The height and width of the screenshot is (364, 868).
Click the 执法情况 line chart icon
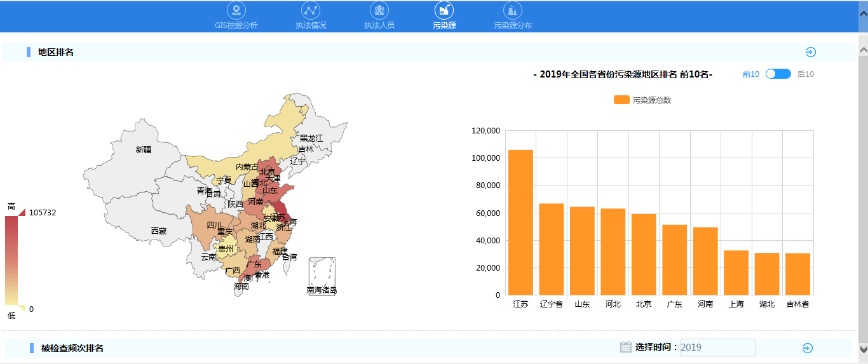pyautogui.click(x=311, y=10)
